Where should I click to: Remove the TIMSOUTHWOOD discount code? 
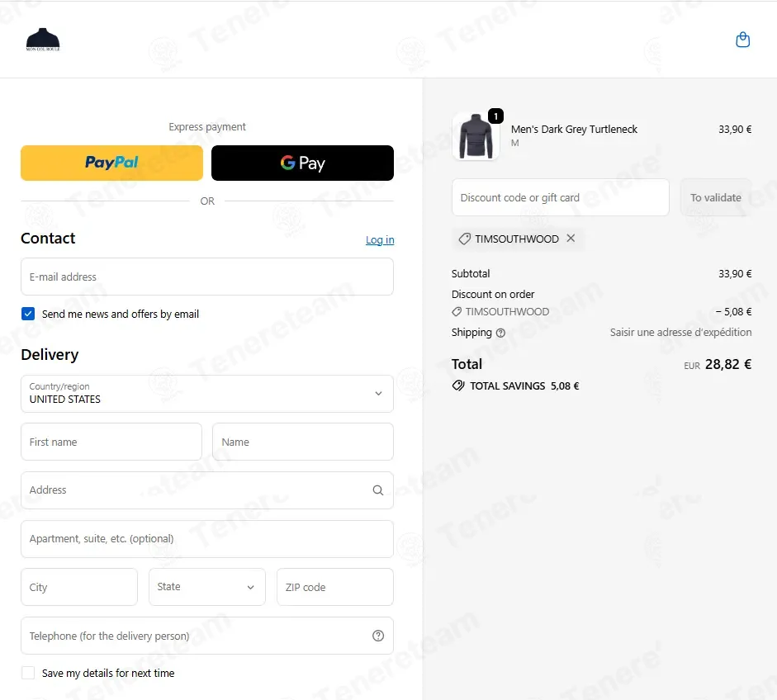click(x=571, y=239)
